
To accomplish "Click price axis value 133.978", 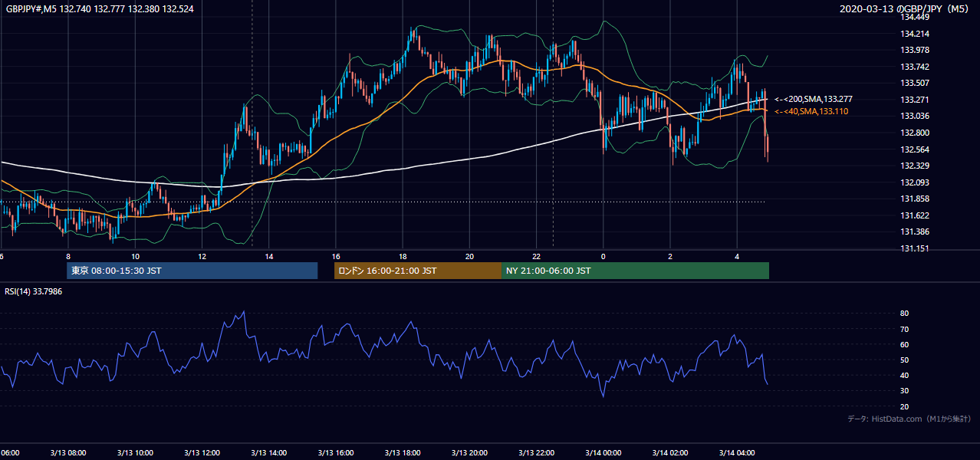I will point(915,50).
